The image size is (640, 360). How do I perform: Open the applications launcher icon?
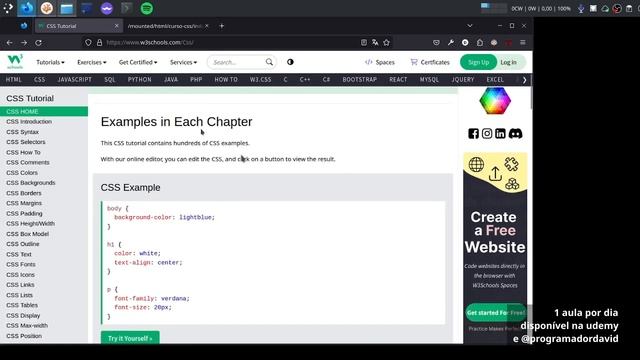[8, 8]
